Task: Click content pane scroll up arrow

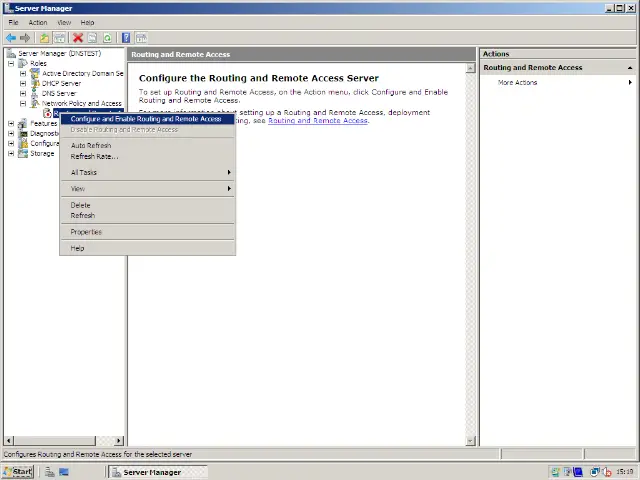Action: (471, 68)
